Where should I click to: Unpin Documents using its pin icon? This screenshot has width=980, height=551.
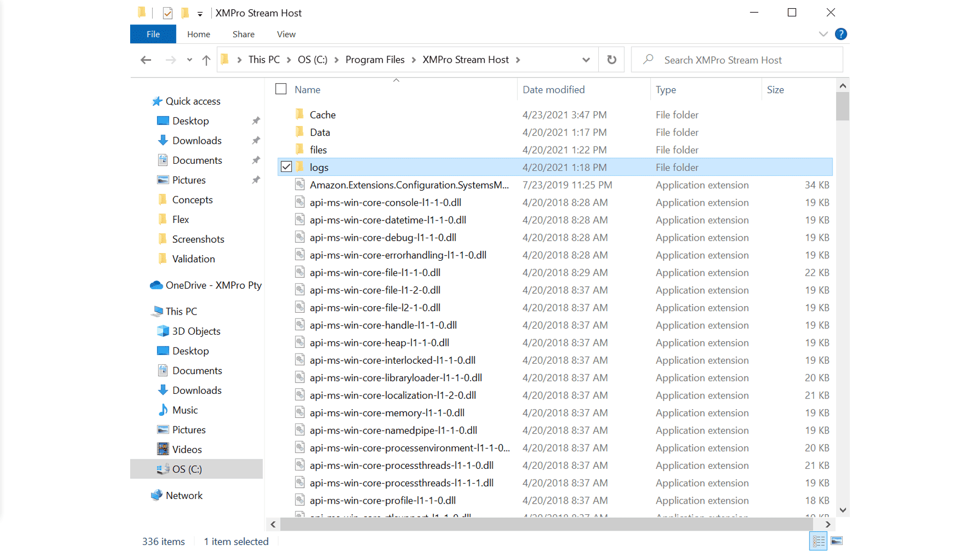256,160
